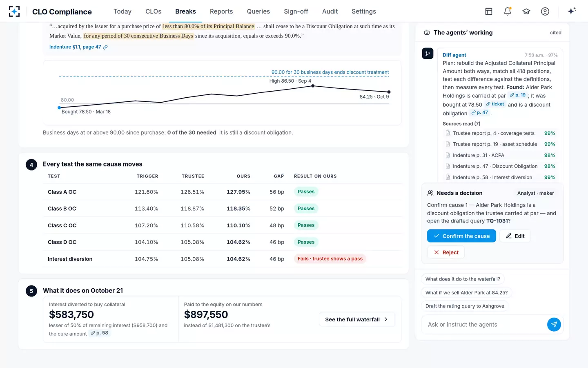Screen dimensions: 588x368
Task: Open Indenture p. 47 Discount Obligation source
Action: click(500, 166)
